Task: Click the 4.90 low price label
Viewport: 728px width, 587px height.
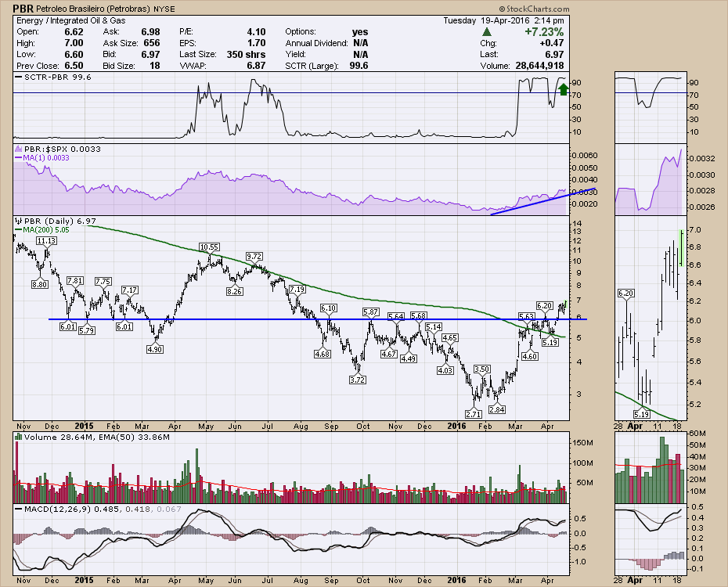Action: tap(154, 350)
